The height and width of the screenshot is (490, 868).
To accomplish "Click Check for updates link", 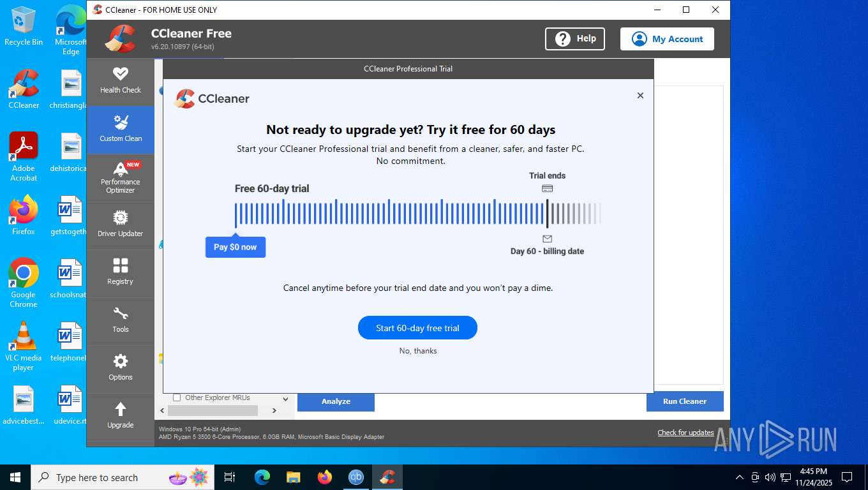I will [685, 433].
